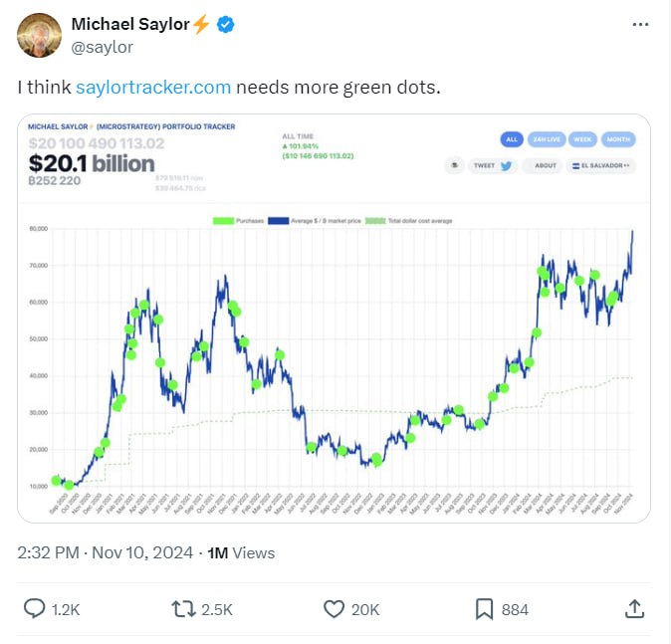671x644 pixels.
Task: Click the blue verified checkmark badge
Action: (x=226, y=25)
